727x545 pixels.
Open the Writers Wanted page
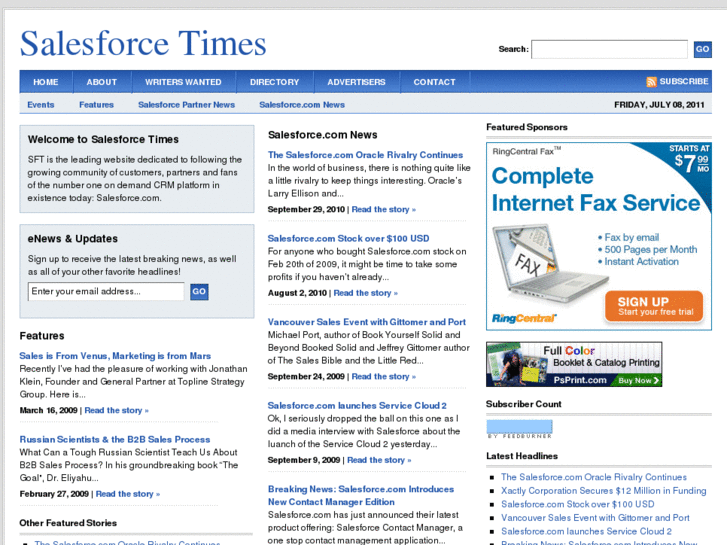pos(183,82)
